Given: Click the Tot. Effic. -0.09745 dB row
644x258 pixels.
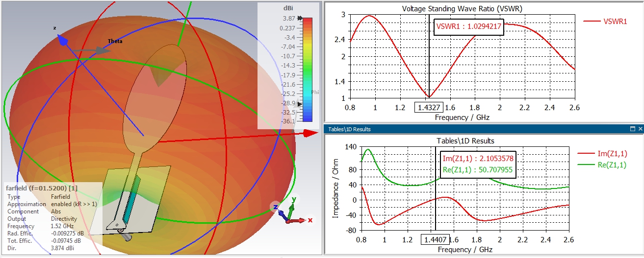Looking at the screenshot, I should pyautogui.click(x=45, y=241).
